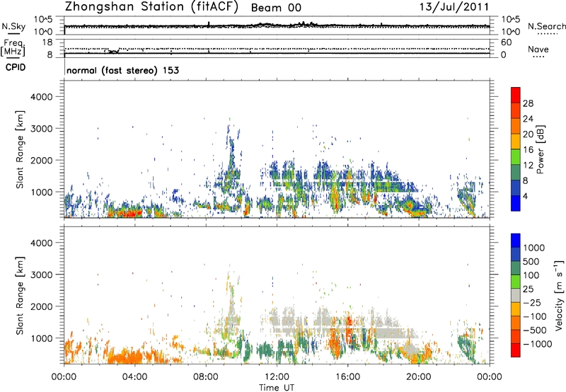Click the 'N.Search' legend label

click(x=546, y=26)
